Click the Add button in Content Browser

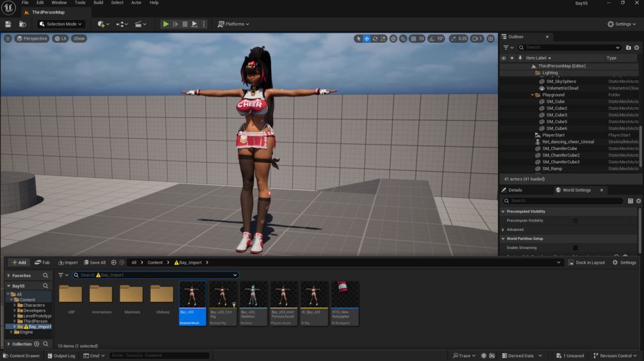[x=19, y=262]
